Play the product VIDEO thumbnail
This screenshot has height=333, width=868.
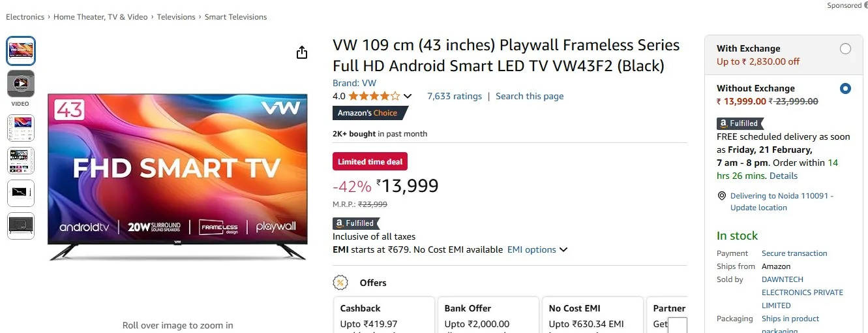pyautogui.click(x=20, y=84)
